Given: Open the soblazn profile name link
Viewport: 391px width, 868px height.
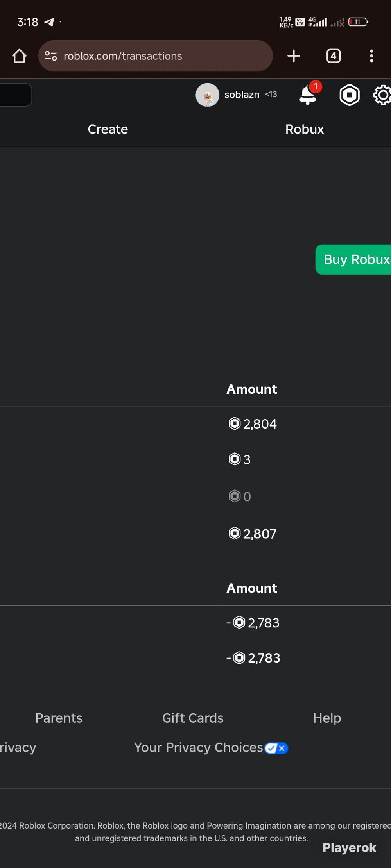Looking at the screenshot, I should click(242, 95).
